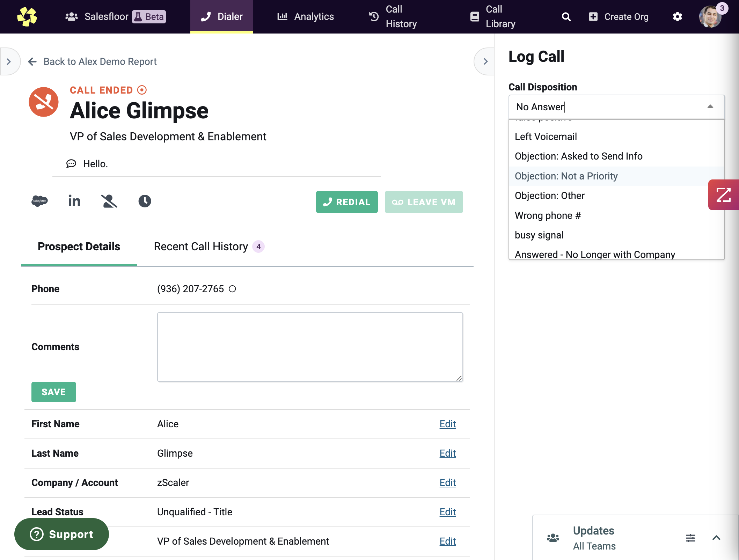Open Updates filter sliders icon
Viewport: 739px width, 560px height.
[x=690, y=538]
